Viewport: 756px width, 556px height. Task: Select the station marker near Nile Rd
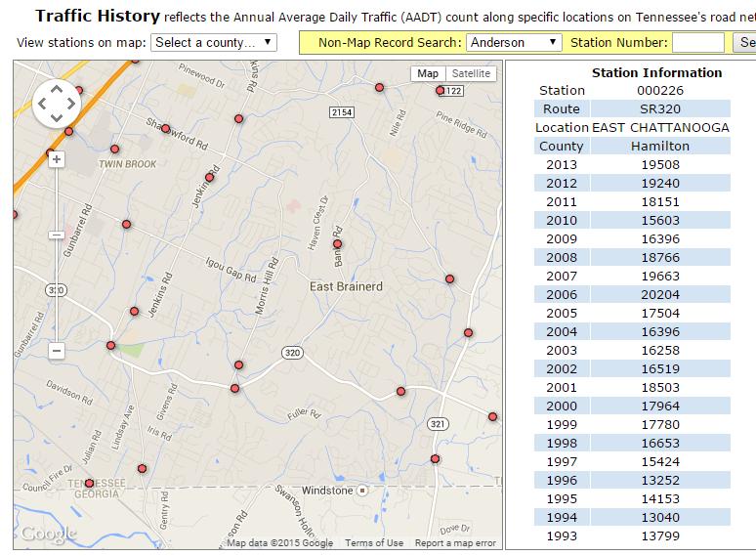click(379, 87)
